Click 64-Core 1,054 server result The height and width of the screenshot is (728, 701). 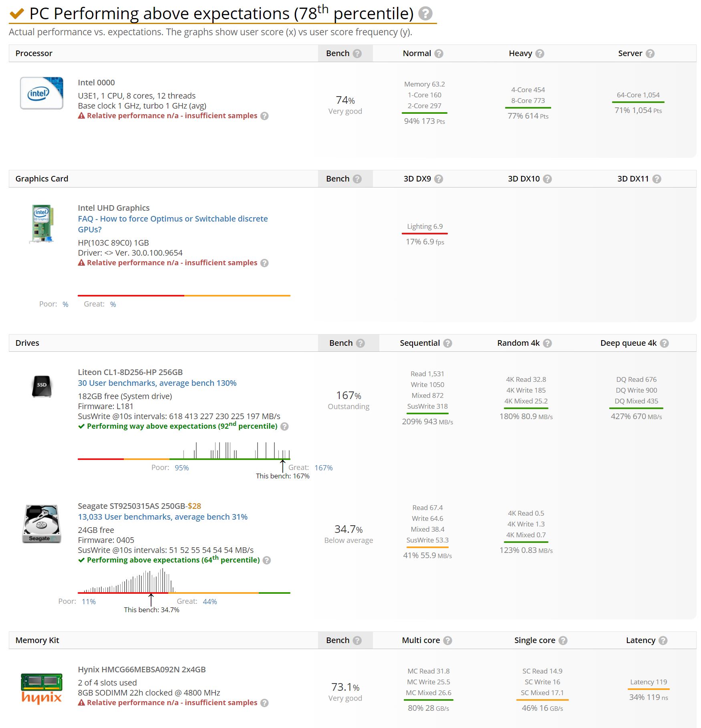click(638, 95)
